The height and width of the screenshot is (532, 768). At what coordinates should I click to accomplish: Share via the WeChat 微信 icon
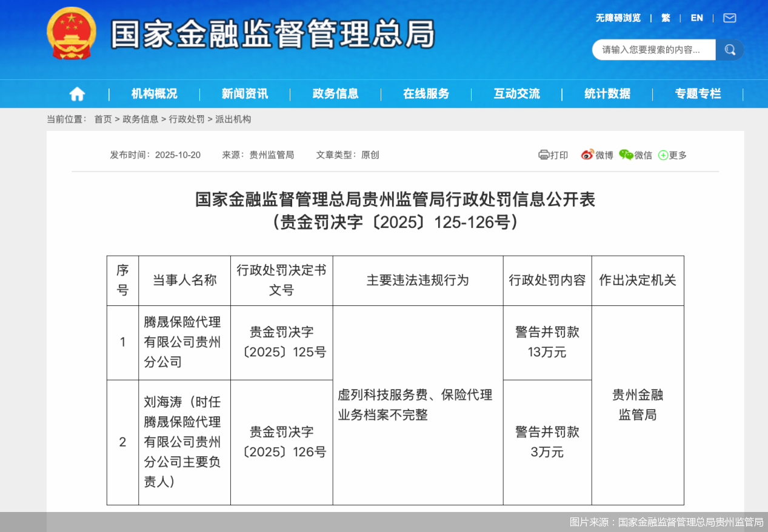(x=626, y=155)
